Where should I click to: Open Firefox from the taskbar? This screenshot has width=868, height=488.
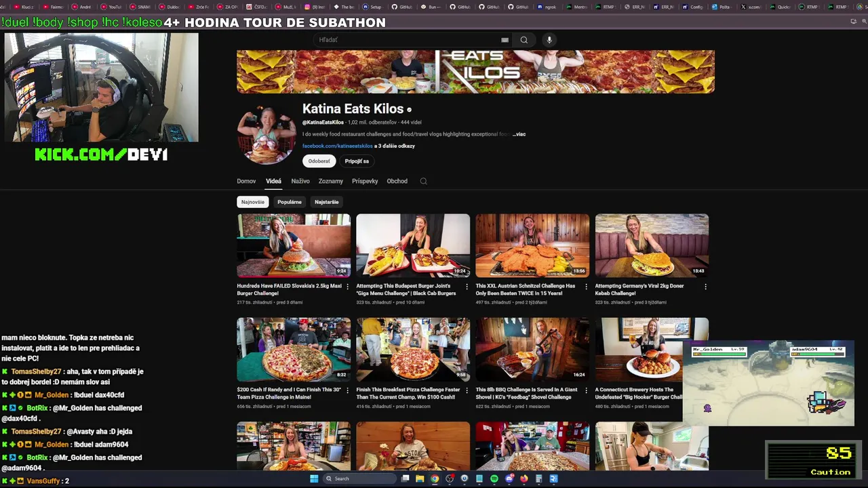click(x=524, y=479)
